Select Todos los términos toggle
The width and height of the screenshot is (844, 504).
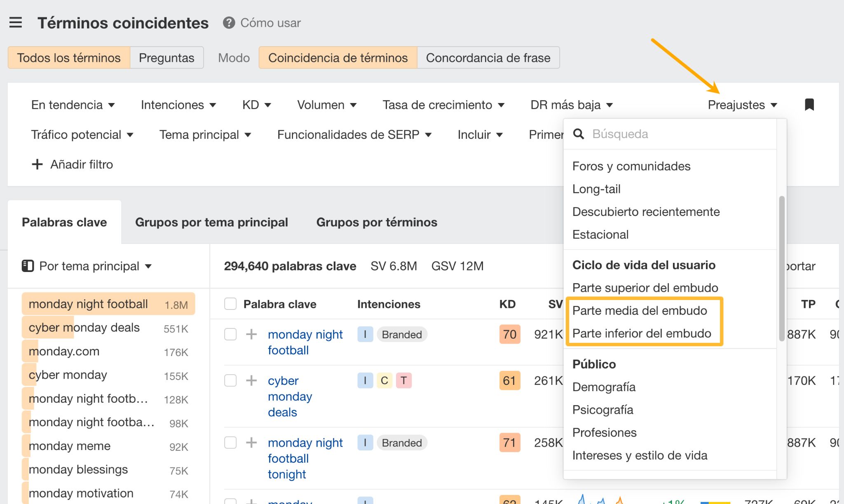tap(69, 58)
